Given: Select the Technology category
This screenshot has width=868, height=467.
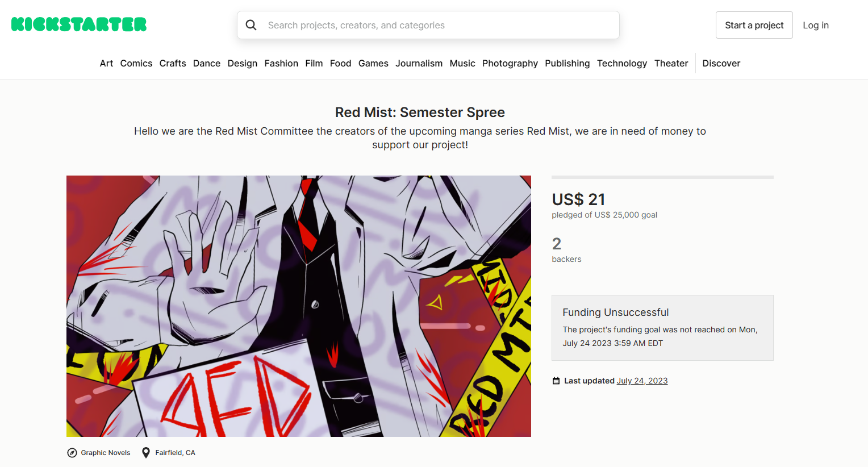Looking at the screenshot, I should point(622,63).
